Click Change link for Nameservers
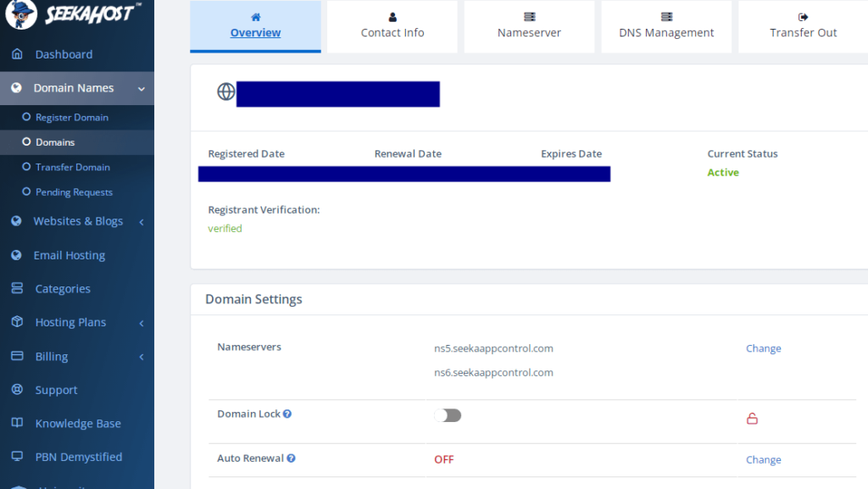 coord(764,348)
